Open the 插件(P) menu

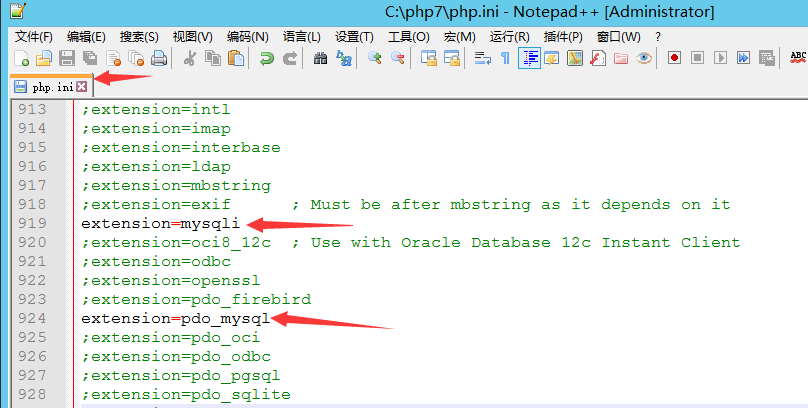pos(563,36)
